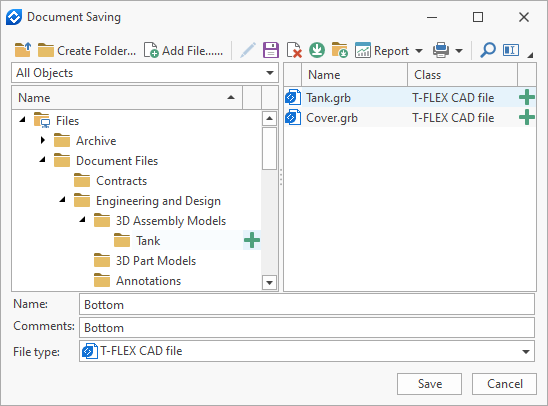Sort by the Class column header

tap(462, 75)
